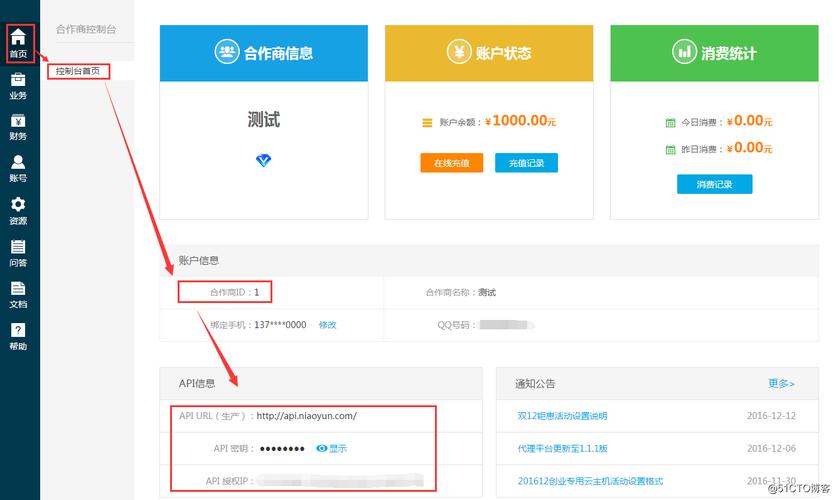Click the 在线充值 orange button
The height and width of the screenshot is (500, 836).
[452, 163]
